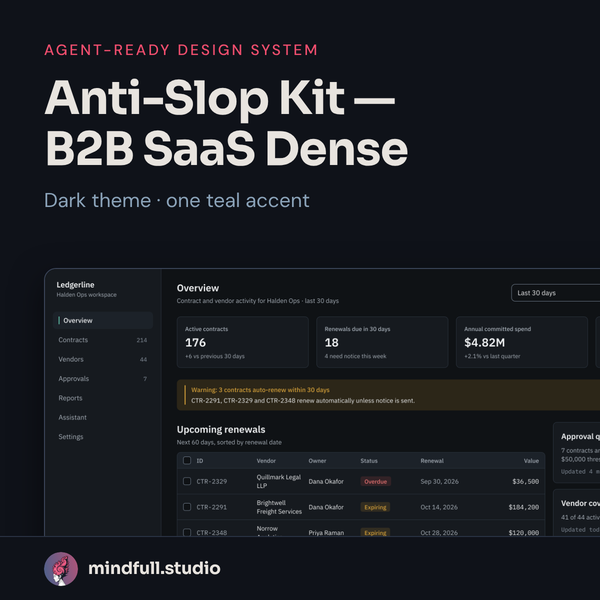The height and width of the screenshot is (600, 600).
Task: Click the Vendor coverage card
Action: 577,513
